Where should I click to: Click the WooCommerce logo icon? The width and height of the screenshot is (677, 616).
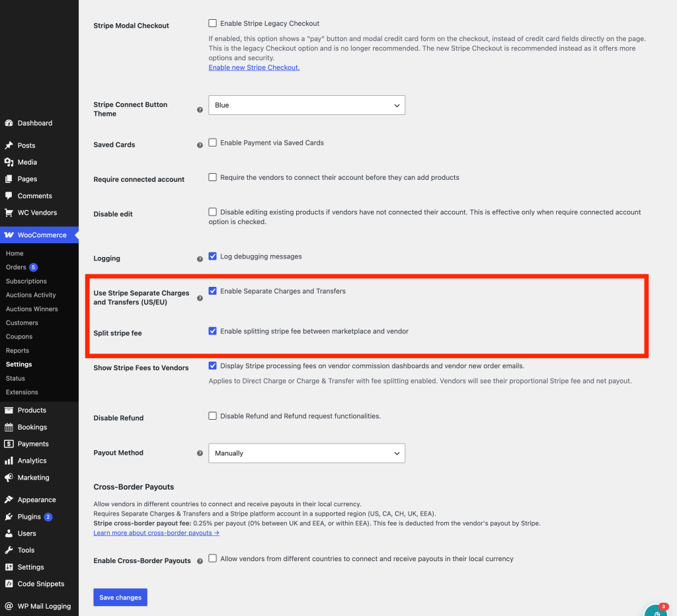[9, 235]
